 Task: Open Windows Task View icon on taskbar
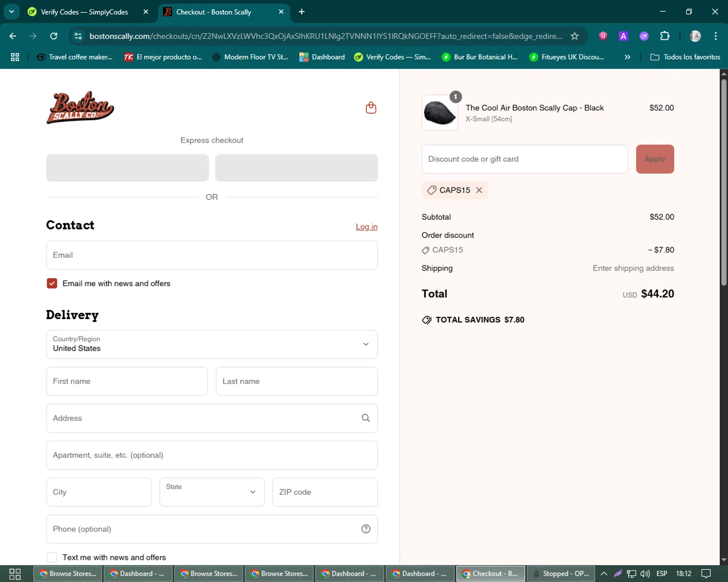(15, 574)
